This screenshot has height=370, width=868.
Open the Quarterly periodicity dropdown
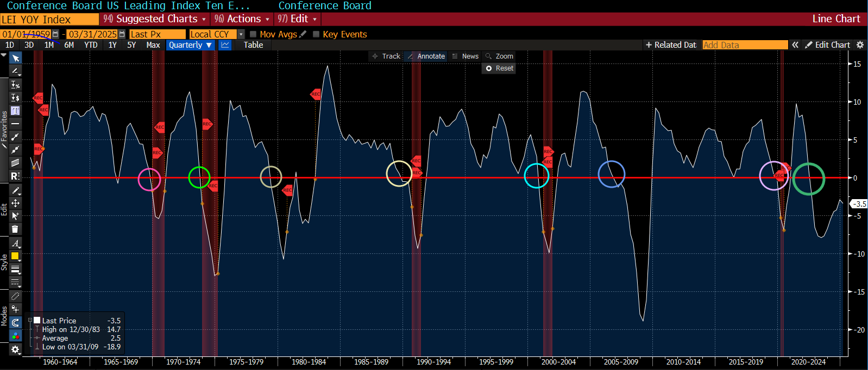[190, 45]
